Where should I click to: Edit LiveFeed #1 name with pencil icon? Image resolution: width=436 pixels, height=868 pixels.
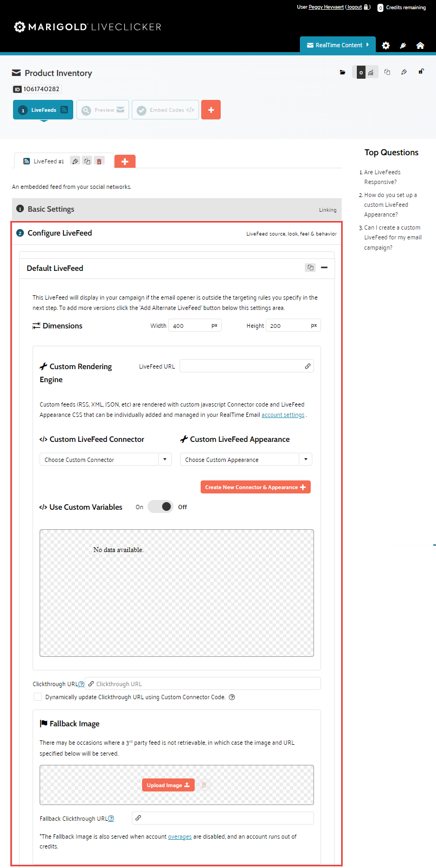[x=75, y=161]
